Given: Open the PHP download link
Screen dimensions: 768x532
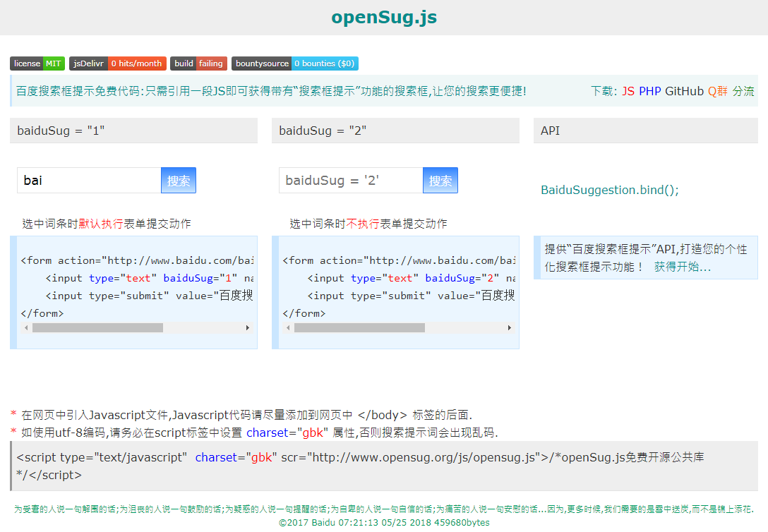Looking at the screenshot, I should click(x=650, y=91).
